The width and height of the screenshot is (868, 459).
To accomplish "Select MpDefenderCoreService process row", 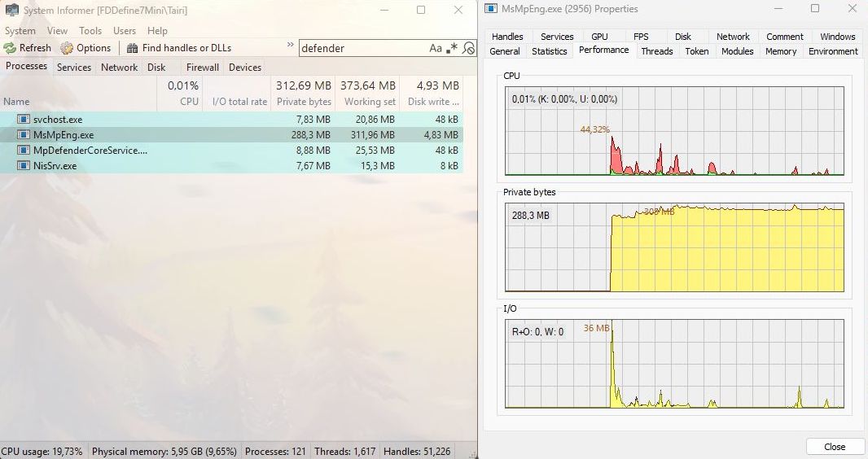I will click(231, 150).
